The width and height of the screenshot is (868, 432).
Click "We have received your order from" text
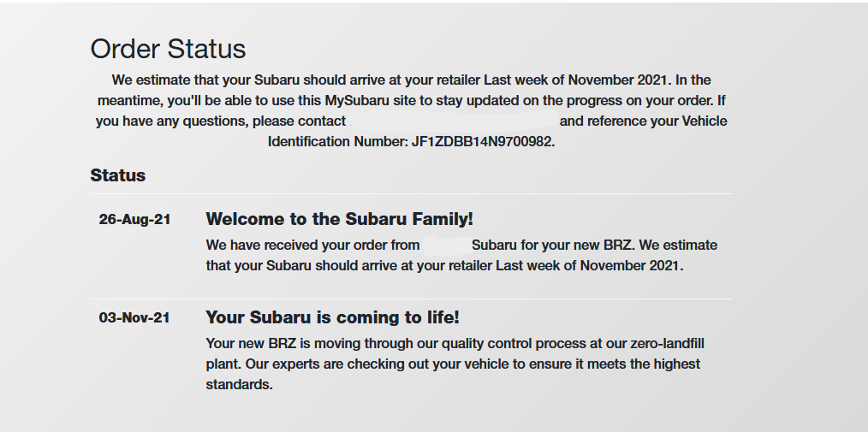point(312,246)
